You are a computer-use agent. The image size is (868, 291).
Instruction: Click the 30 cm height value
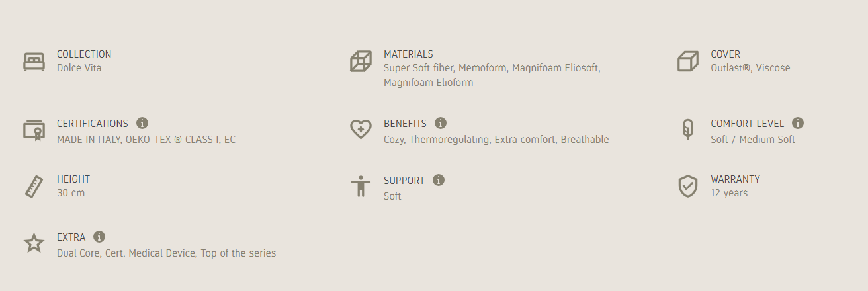(x=71, y=193)
